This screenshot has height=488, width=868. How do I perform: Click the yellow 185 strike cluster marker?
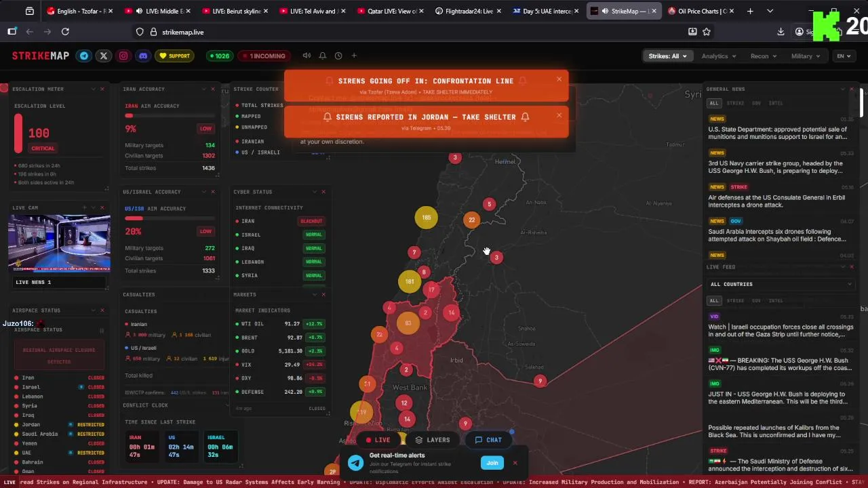coord(426,218)
